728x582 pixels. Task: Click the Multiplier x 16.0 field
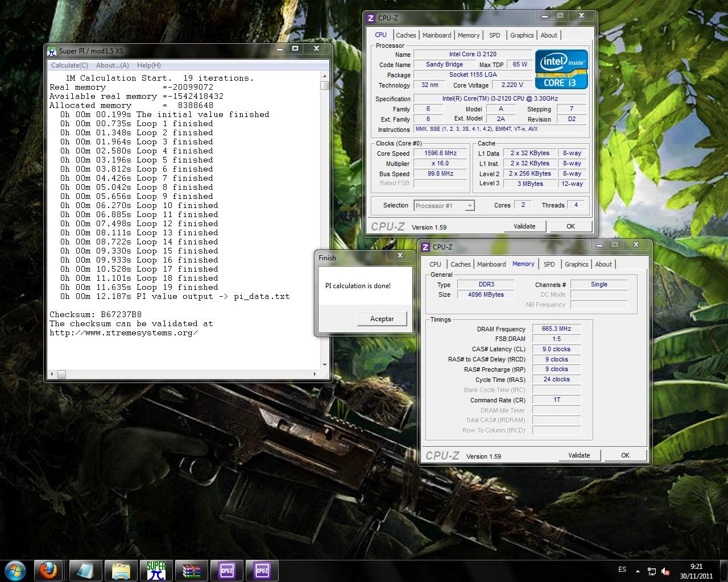[441, 164]
